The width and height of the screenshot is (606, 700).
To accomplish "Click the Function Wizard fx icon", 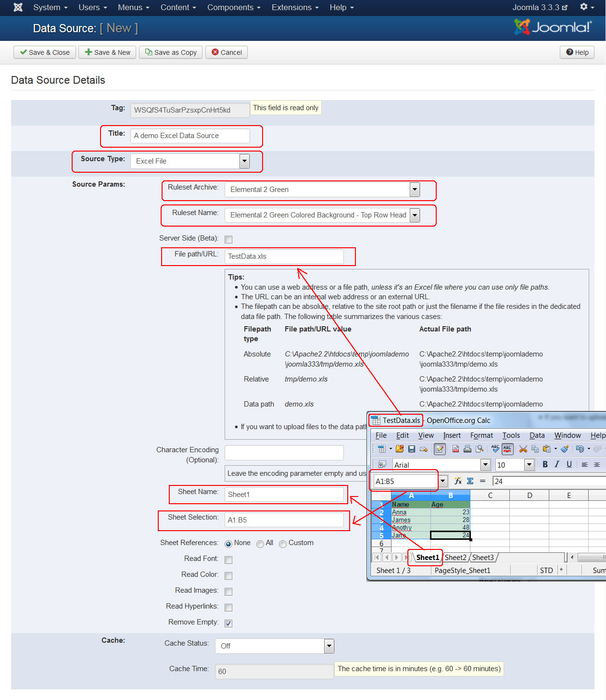I will tap(458, 481).
